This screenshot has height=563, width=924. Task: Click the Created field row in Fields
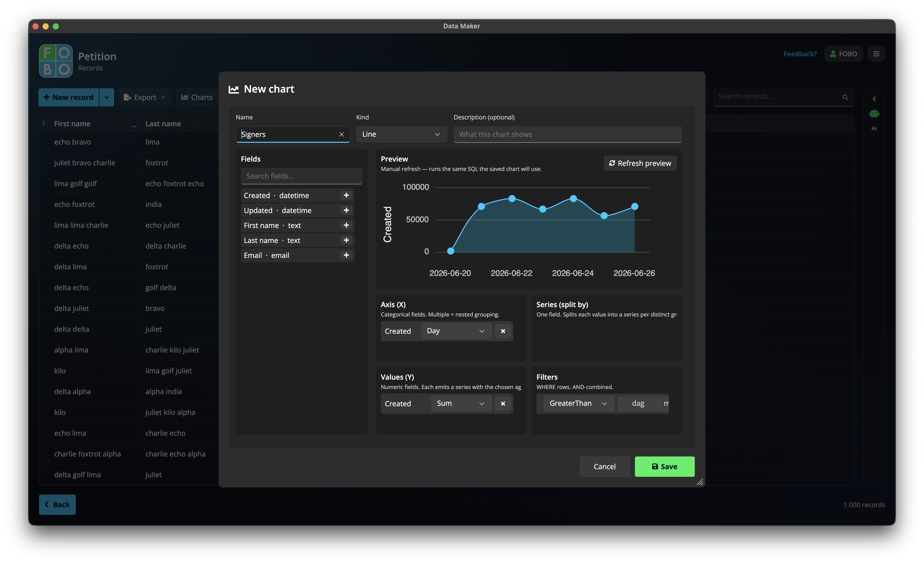pyautogui.click(x=297, y=196)
